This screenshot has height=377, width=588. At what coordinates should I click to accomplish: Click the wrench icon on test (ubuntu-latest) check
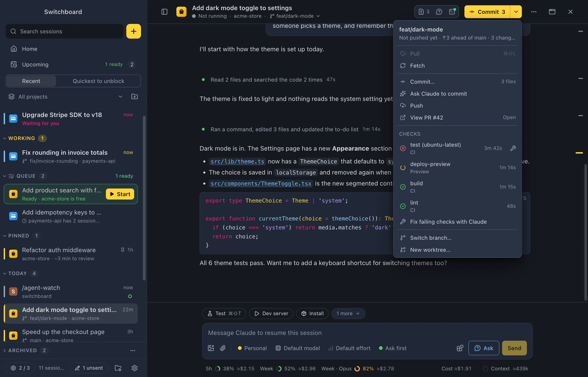(x=513, y=148)
